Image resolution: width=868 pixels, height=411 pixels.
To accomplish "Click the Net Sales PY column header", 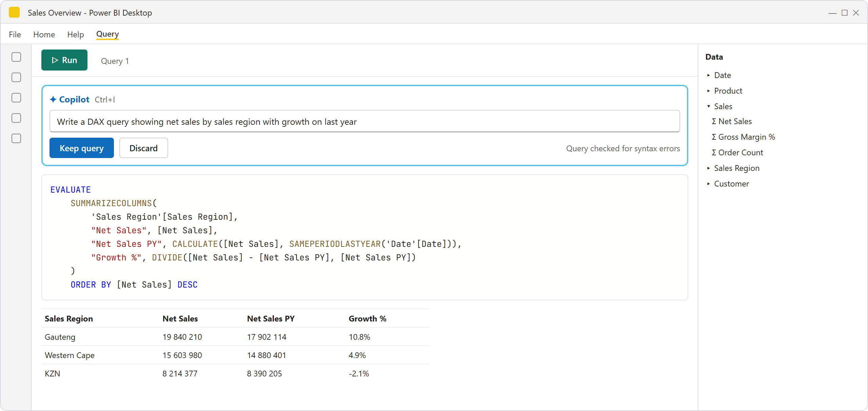I will tap(271, 319).
